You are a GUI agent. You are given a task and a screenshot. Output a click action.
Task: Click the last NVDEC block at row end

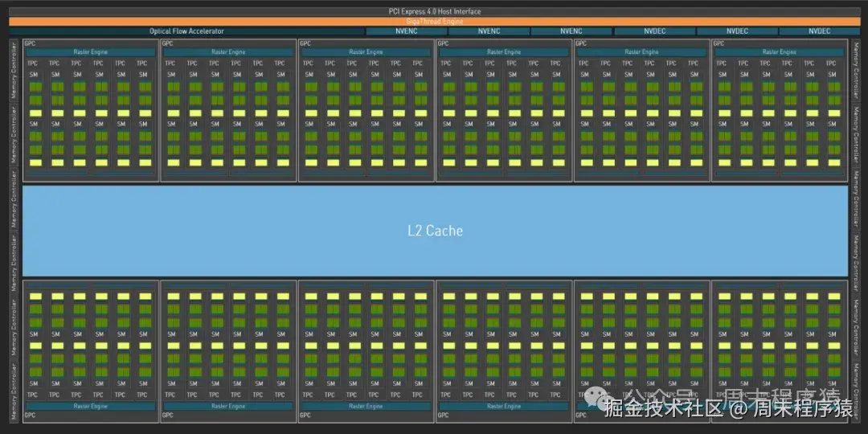click(820, 31)
